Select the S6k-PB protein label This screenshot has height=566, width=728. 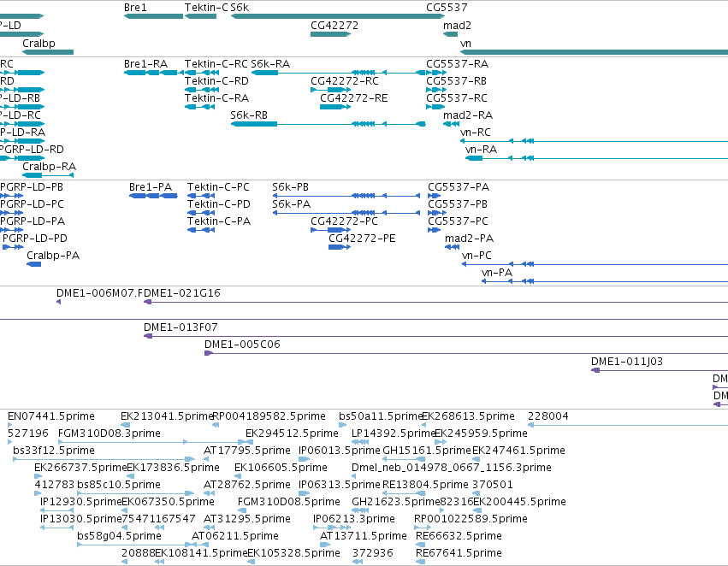click(x=290, y=187)
